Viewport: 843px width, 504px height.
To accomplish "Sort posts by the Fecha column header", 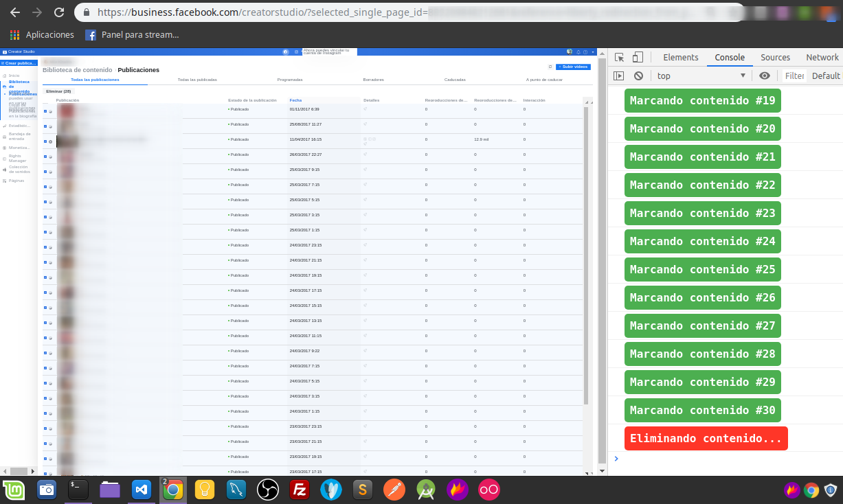I will (295, 100).
